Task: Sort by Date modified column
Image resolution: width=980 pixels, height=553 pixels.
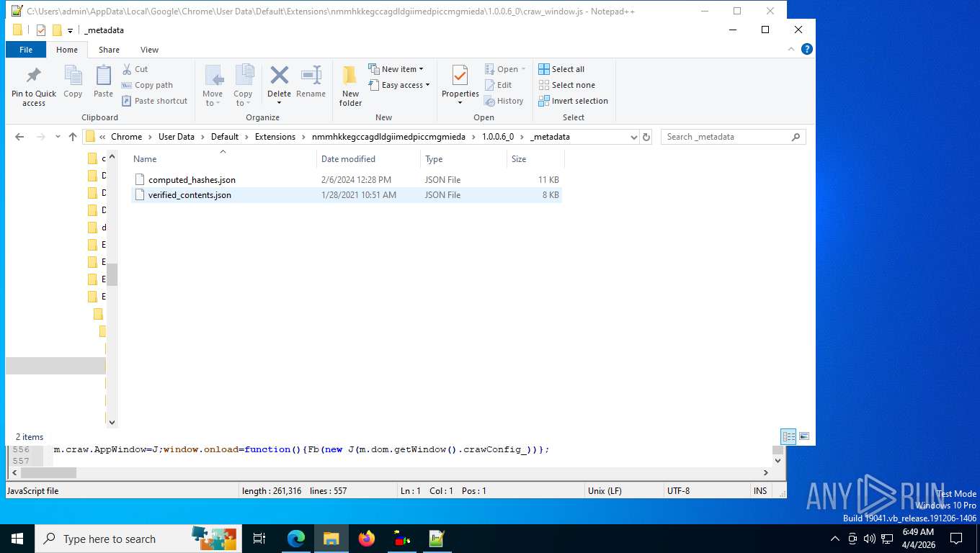Action: point(368,159)
